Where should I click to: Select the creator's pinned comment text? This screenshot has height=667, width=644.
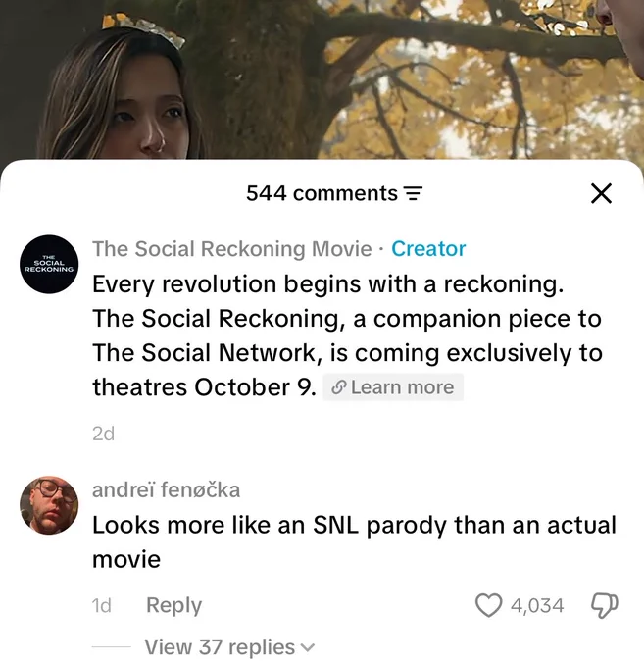pos(347,335)
